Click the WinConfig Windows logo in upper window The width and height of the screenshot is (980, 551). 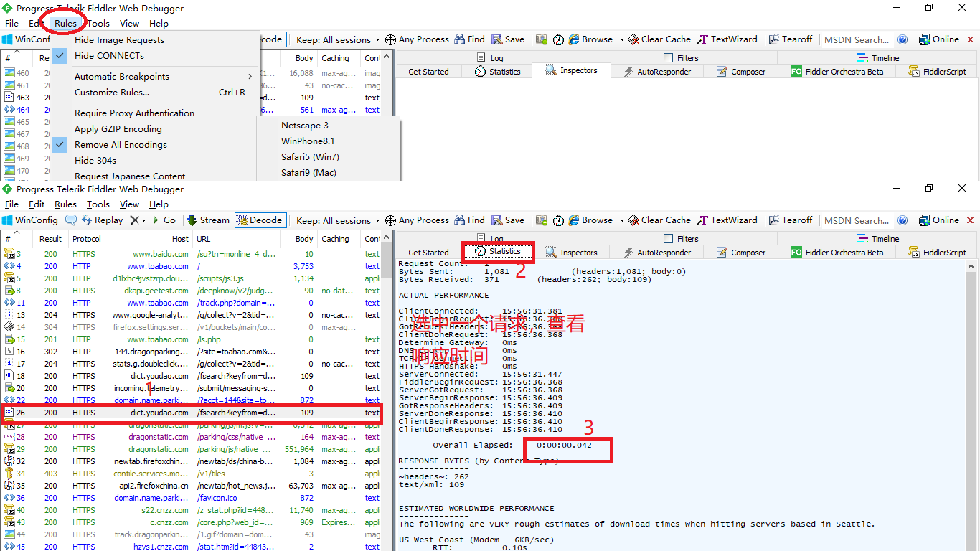7,39
